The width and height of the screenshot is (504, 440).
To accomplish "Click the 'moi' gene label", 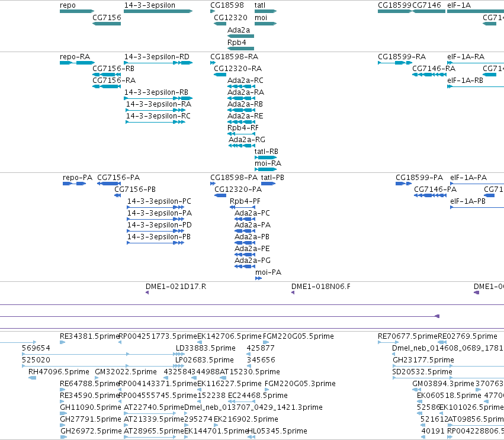I will tap(261, 18).
